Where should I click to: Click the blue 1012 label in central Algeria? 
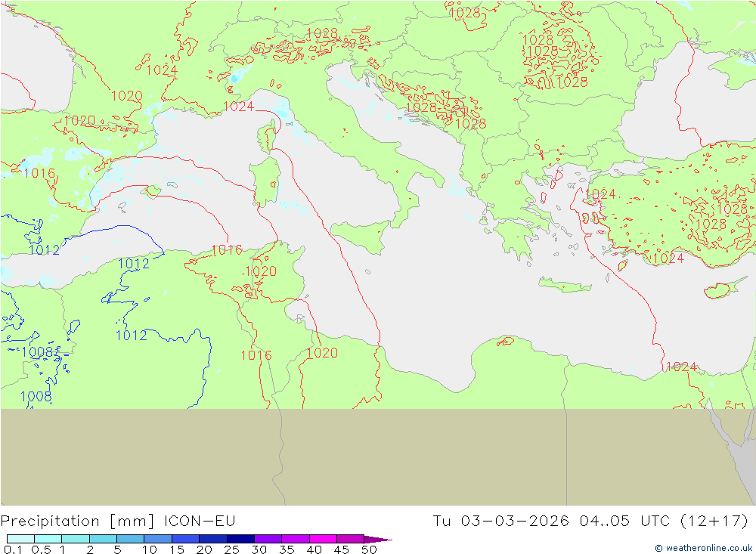[132, 335]
